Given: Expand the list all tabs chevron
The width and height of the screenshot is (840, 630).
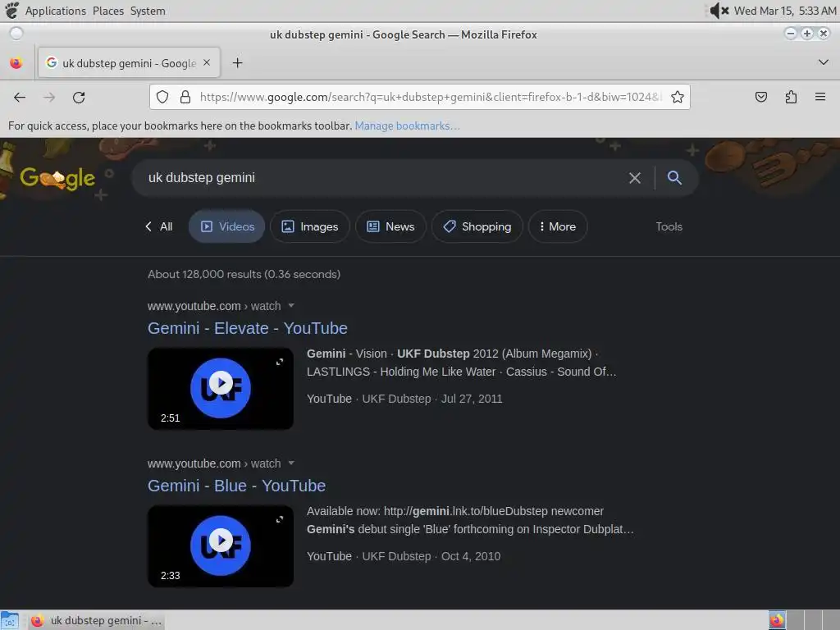Looking at the screenshot, I should [x=824, y=62].
